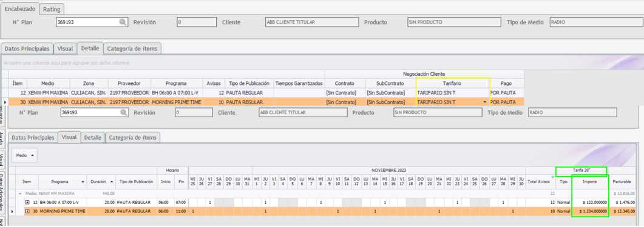The height and width of the screenshot is (227, 644).
Task: Click the Ítem column header in Detalle grid
Action: tap(18, 83)
